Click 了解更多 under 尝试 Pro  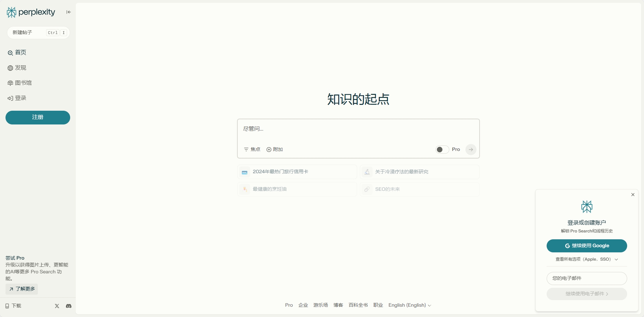22,289
